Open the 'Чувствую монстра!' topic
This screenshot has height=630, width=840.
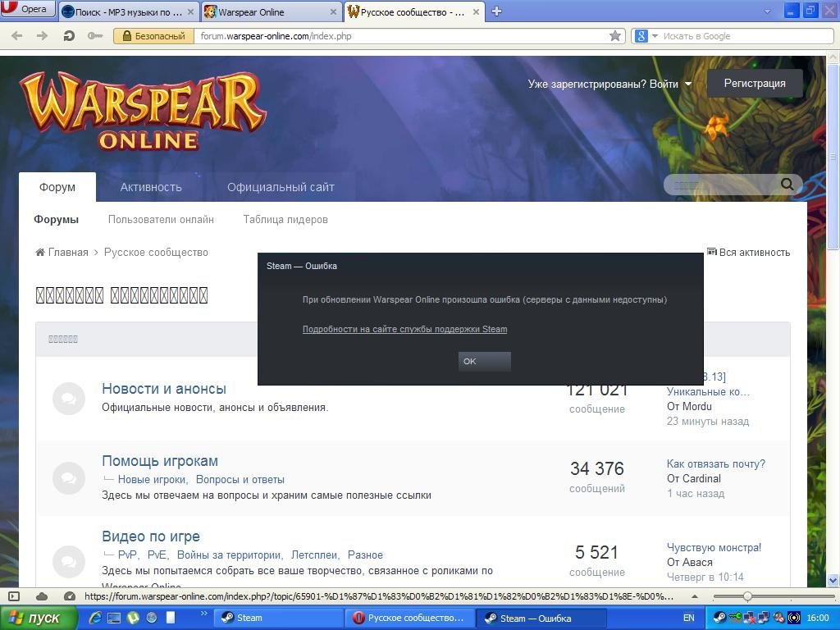[x=714, y=547]
